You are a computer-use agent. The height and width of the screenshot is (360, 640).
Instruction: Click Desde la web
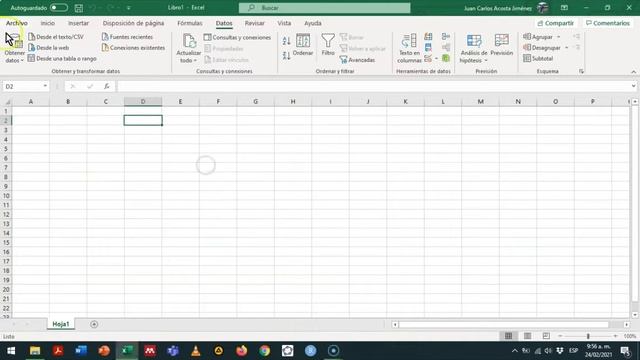(x=49, y=48)
